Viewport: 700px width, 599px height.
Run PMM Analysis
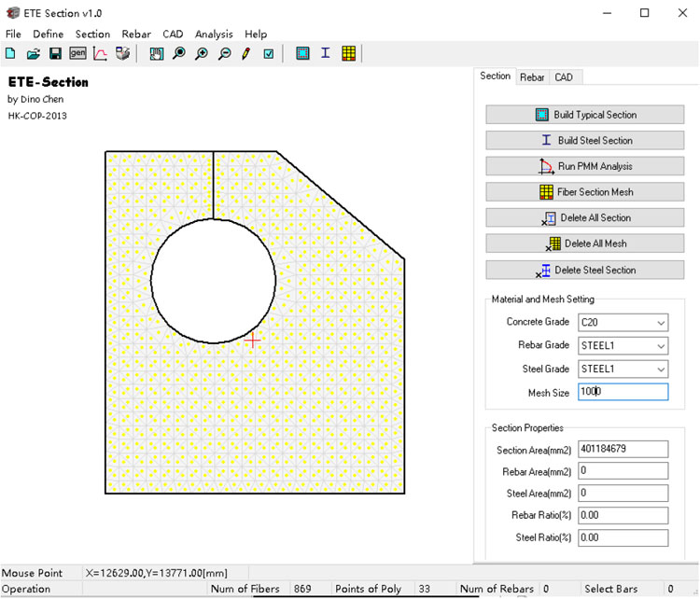(585, 166)
